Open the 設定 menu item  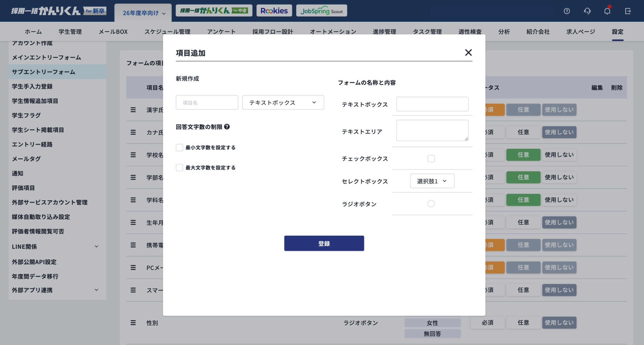618,32
